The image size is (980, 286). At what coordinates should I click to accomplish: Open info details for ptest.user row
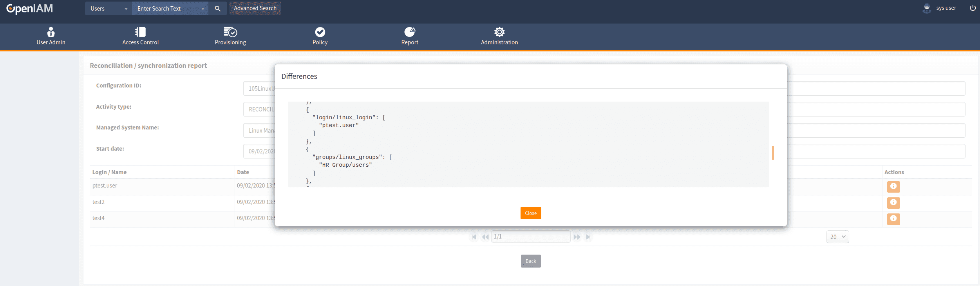tap(893, 186)
